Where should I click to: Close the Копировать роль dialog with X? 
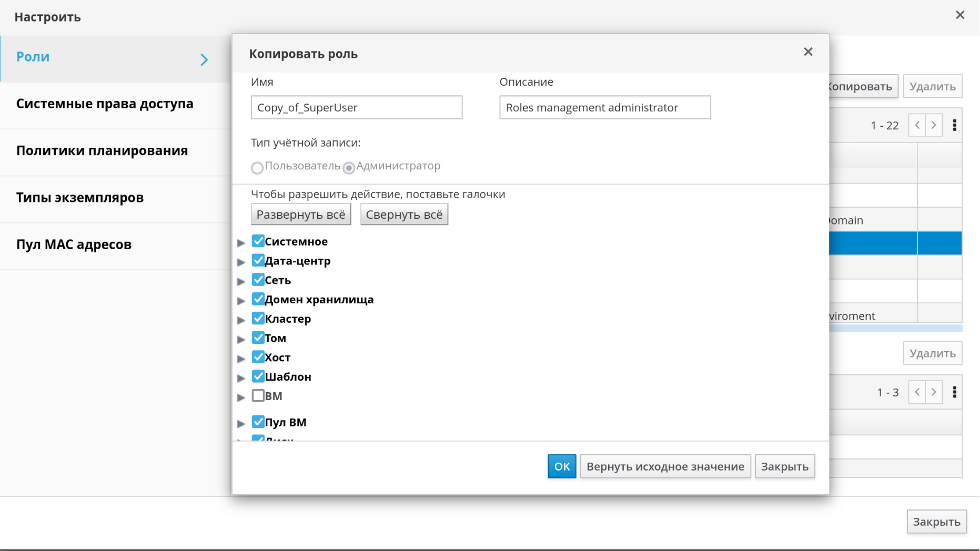808,52
